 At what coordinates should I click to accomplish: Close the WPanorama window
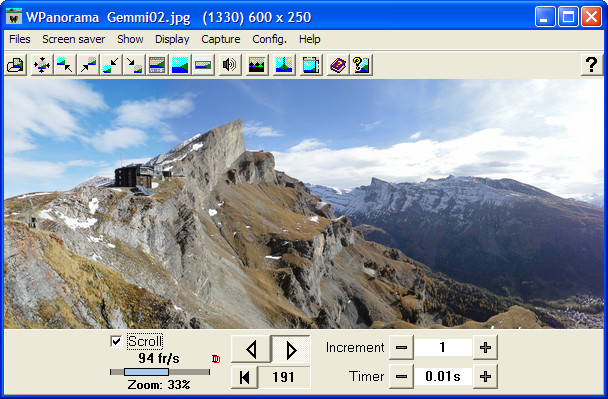(591, 17)
